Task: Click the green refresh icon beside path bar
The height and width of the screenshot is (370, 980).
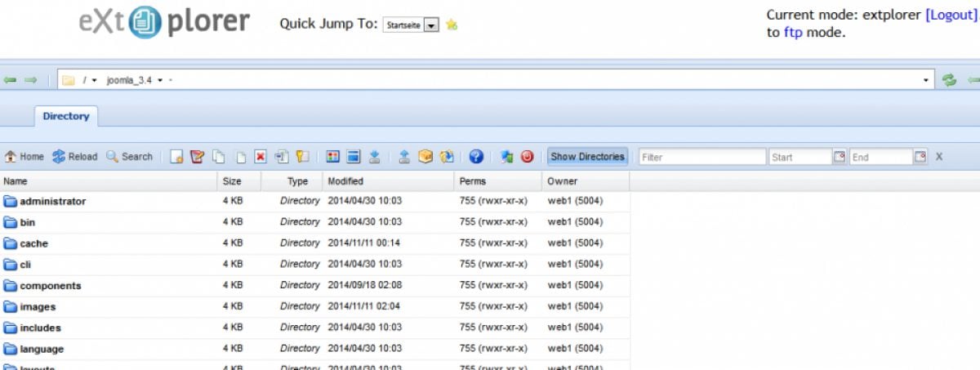Action: (x=949, y=80)
